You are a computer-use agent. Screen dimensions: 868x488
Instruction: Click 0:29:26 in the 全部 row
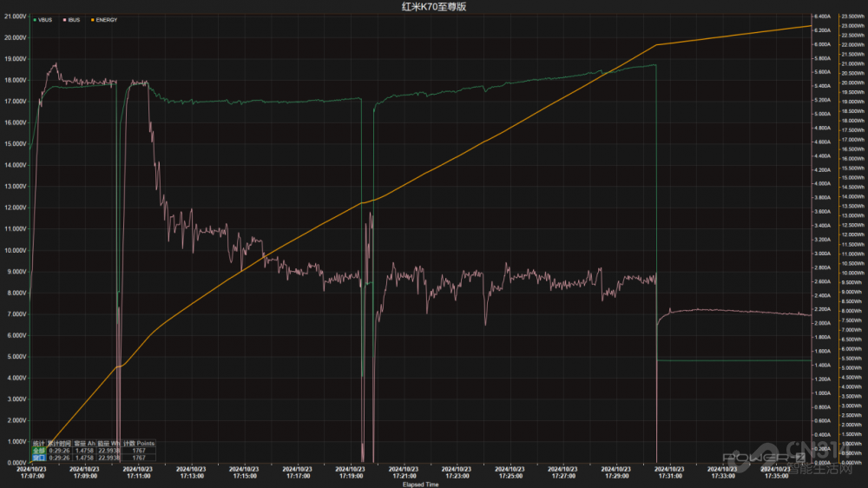[59, 451]
